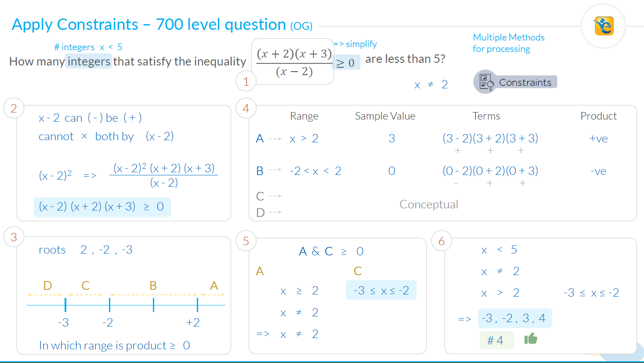Click the row A arrow in range table
Viewport: 644px width, 363px height.
[275, 139]
